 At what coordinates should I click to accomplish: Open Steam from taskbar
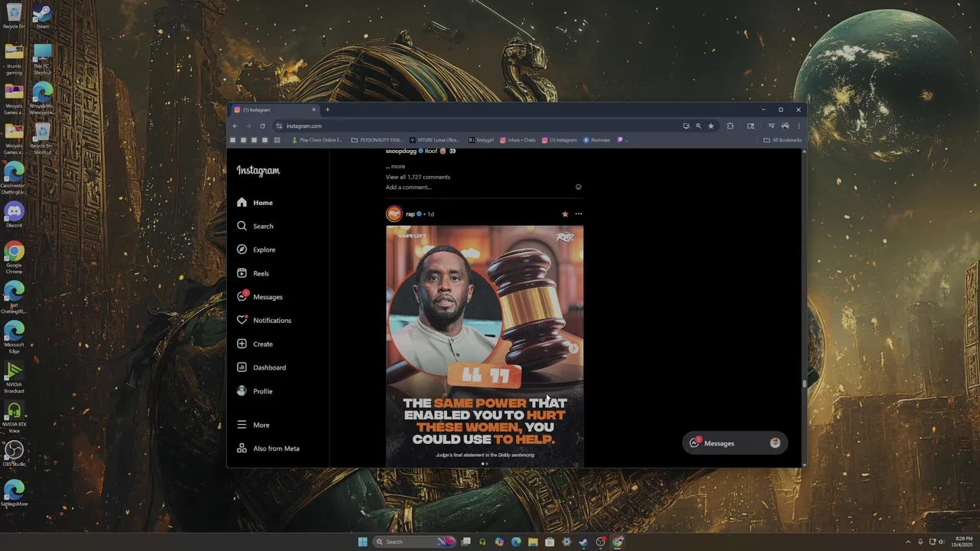pos(583,542)
